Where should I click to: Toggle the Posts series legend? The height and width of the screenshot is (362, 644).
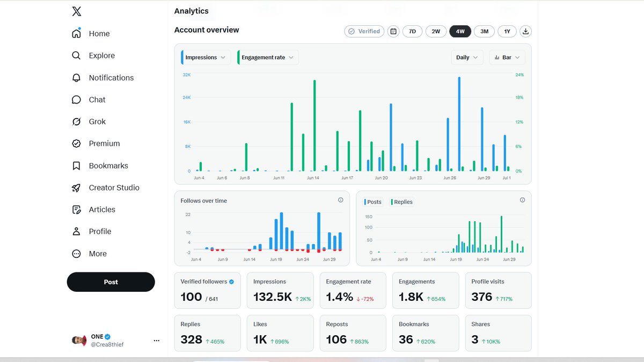tap(373, 202)
